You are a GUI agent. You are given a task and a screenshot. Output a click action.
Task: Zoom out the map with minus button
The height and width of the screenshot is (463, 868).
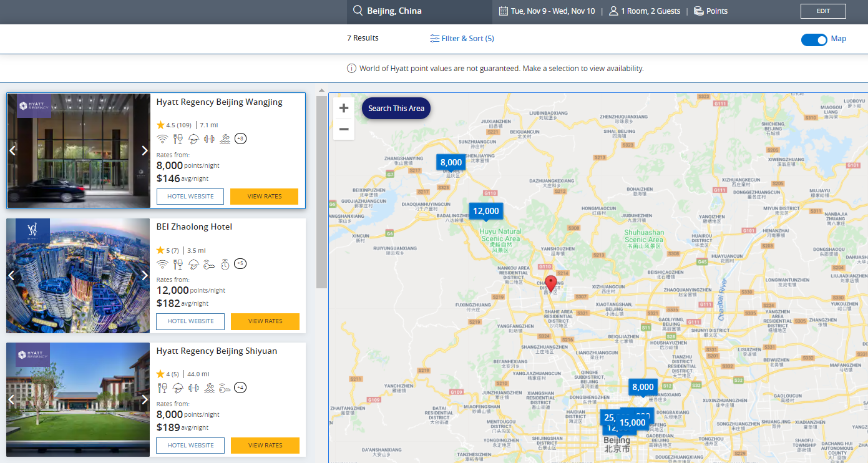[x=344, y=129]
